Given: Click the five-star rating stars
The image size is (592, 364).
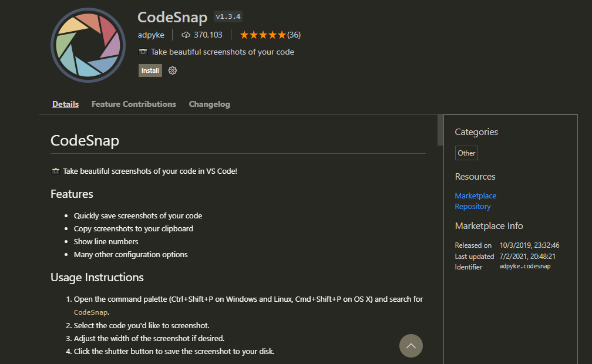Looking at the screenshot, I should 263,35.
